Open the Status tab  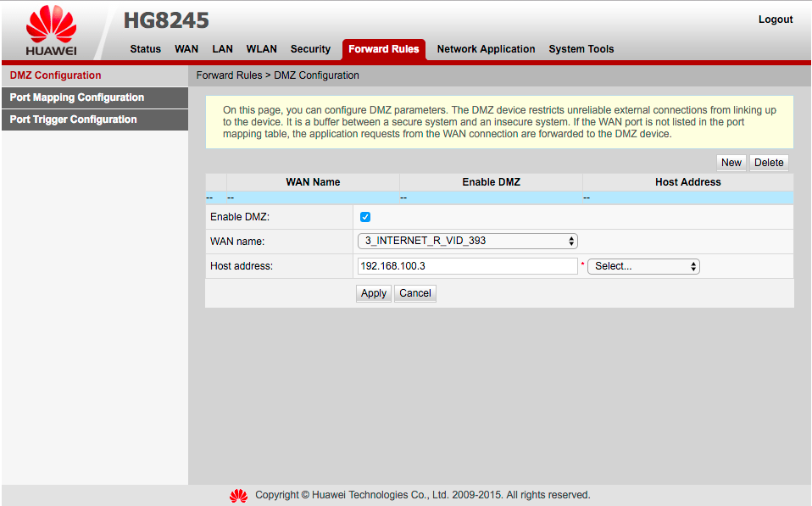(x=146, y=48)
